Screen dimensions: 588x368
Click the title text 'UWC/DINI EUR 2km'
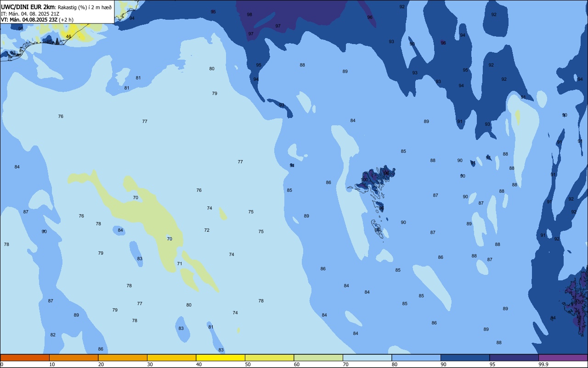point(28,7)
